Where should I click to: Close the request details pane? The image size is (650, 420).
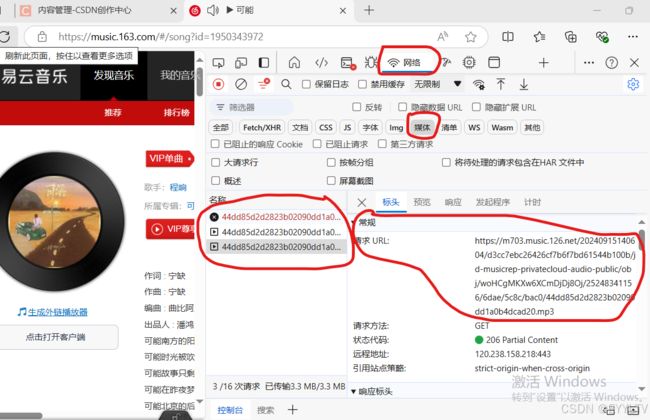pyautogui.click(x=361, y=202)
